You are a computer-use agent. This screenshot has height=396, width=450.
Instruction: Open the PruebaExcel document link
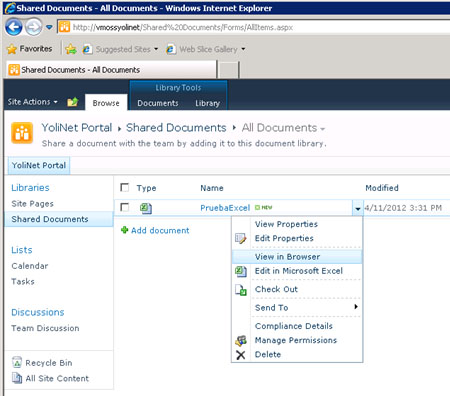(225, 208)
